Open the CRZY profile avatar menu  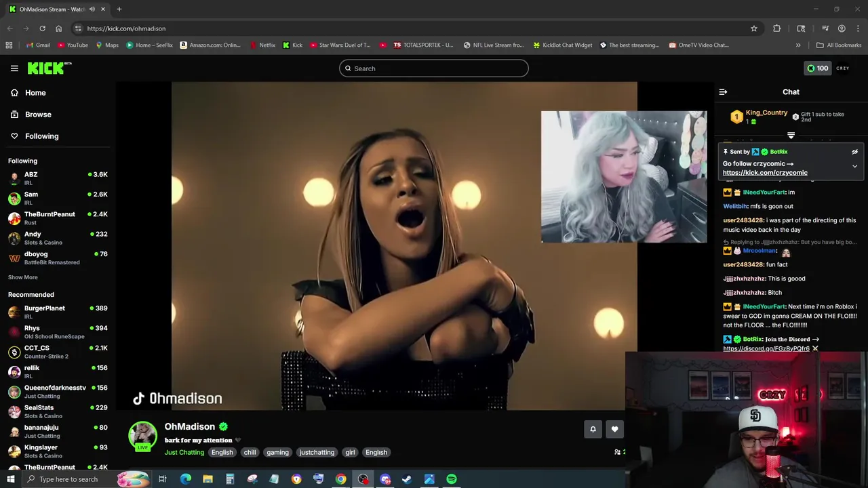(843, 68)
